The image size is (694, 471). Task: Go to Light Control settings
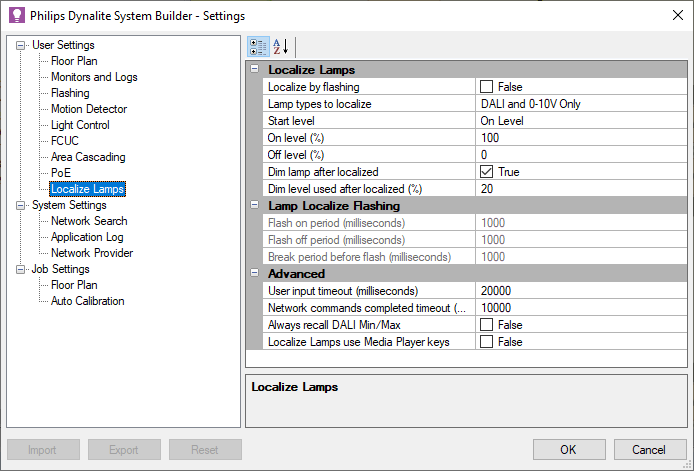(x=80, y=125)
